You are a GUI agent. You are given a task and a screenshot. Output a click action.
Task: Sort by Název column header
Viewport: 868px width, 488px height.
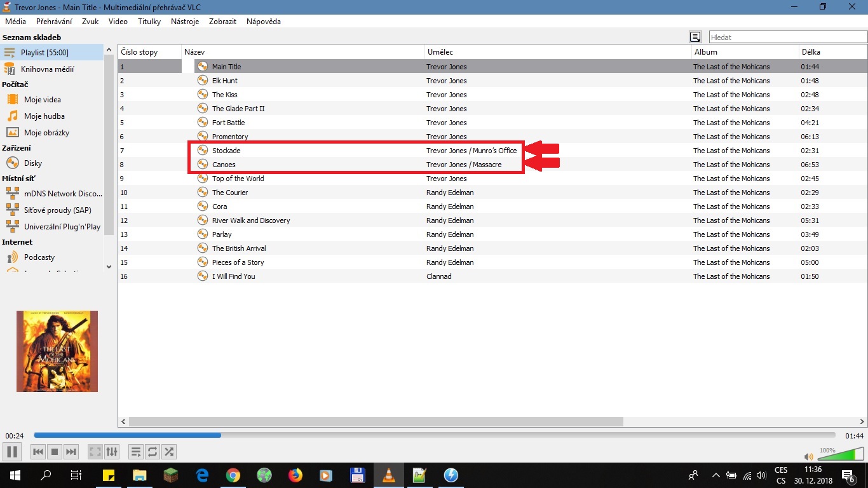(x=303, y=52)
